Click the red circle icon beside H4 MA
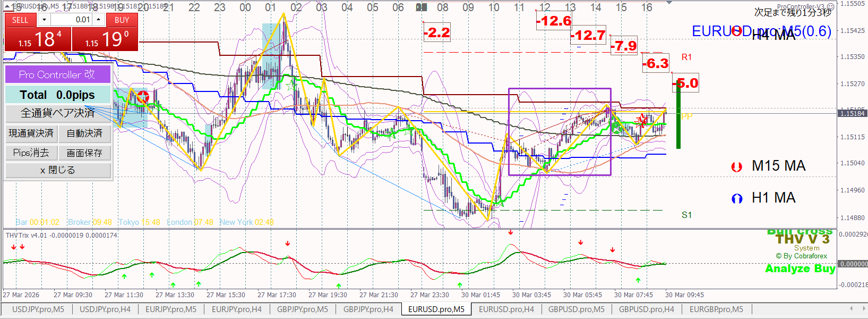Viewport: 868px width, 319px height. [x=737, y=31]
